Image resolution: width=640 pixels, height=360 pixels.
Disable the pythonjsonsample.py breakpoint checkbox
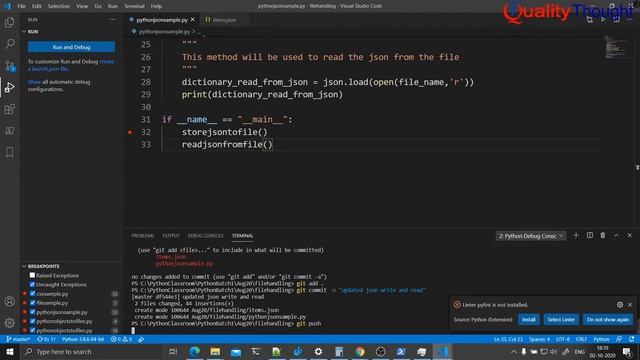33,312
